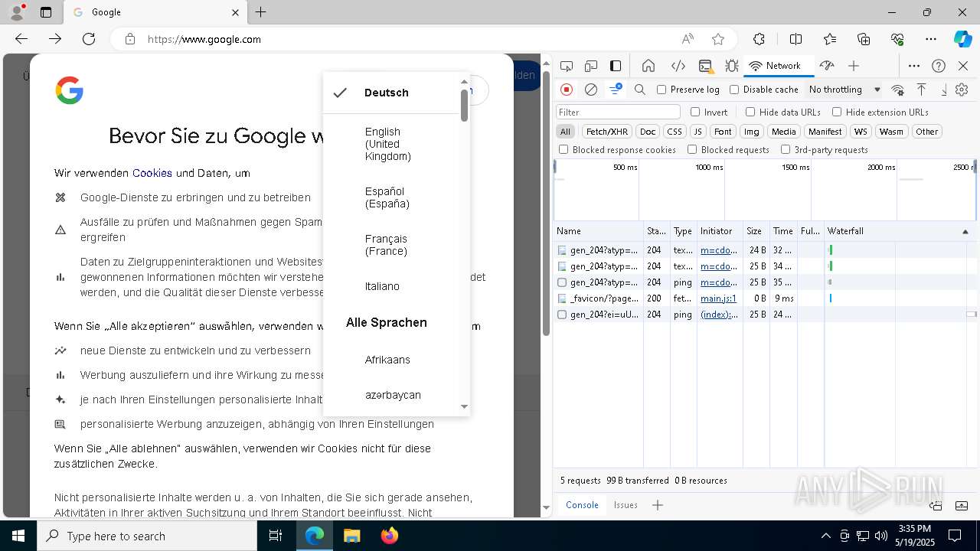Enable Preserve log checkbox
The height and width of the screenshot is (551, 980).
point(661,90)
